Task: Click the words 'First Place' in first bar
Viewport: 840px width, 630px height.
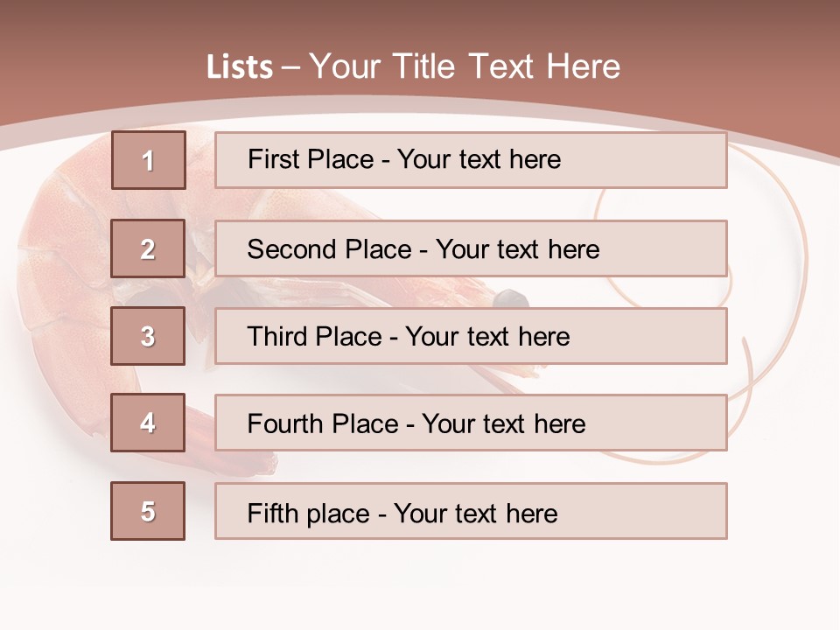Action: pyautogui.click(x=311, y=159)
